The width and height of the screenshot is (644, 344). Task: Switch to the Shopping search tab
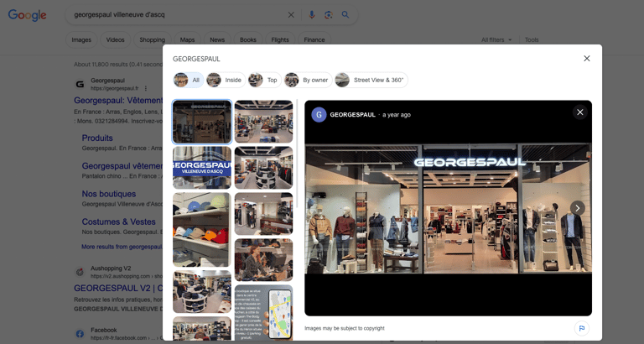(x=153, y=40)
